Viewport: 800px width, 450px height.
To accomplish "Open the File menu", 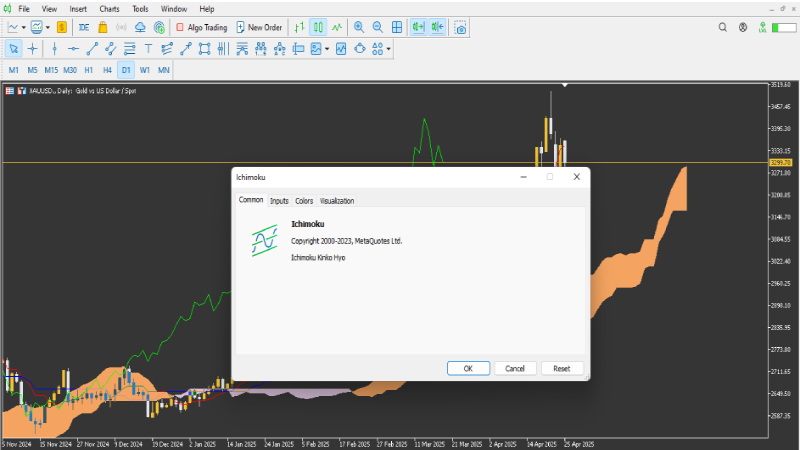I will [24, 9].
